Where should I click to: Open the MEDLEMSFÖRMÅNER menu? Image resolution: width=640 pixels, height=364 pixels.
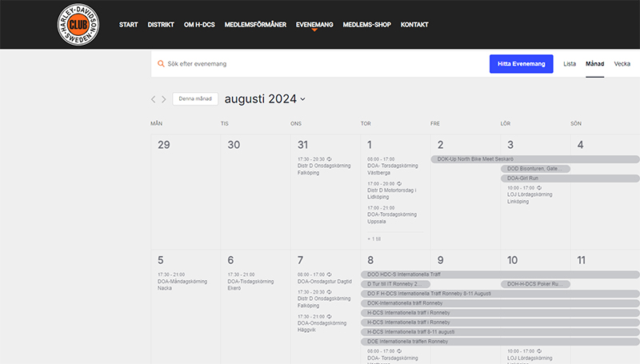coord(255,25)
